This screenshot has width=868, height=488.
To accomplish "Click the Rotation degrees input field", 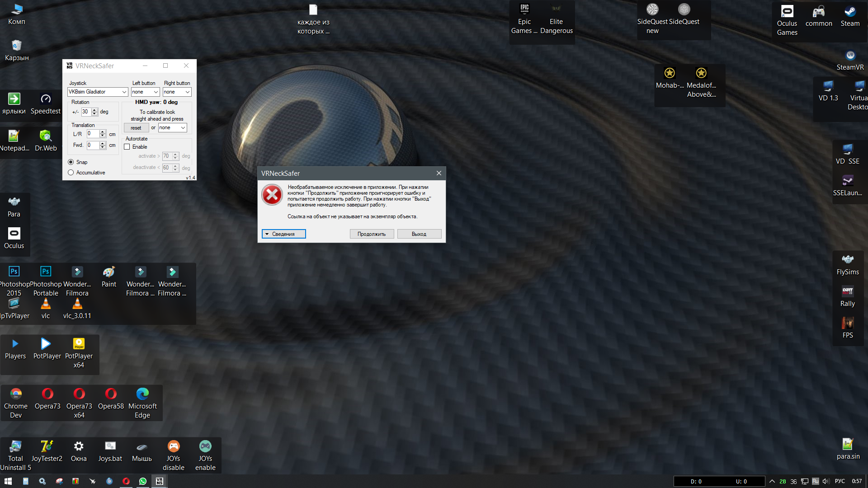I will point(86,112).
